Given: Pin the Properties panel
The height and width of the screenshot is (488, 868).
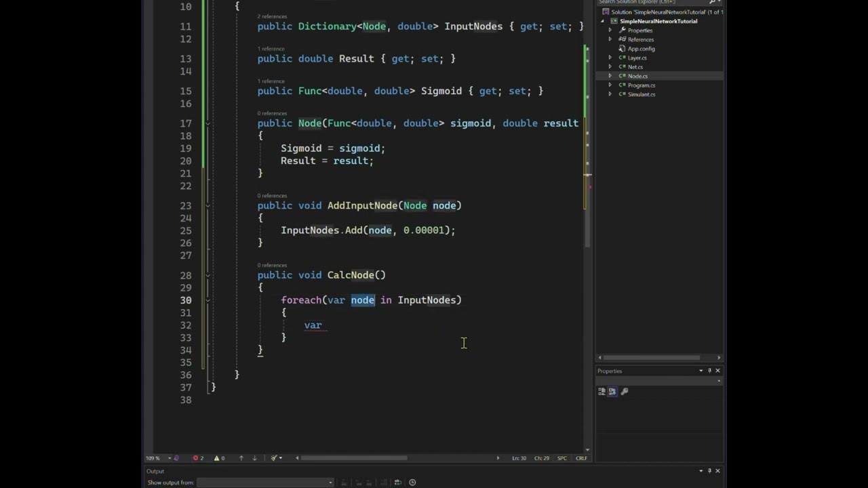Looking at the screenshot, I should tap(710, 371).
